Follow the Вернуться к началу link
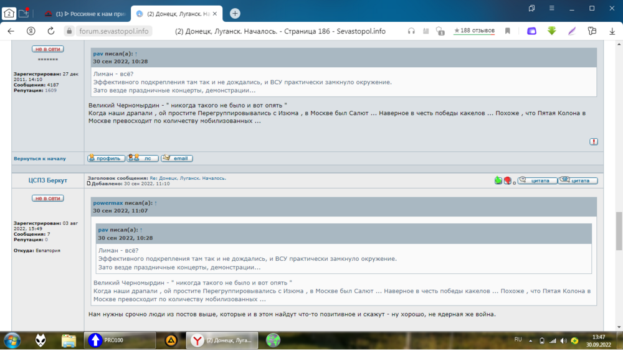 (x=40, y=159)
